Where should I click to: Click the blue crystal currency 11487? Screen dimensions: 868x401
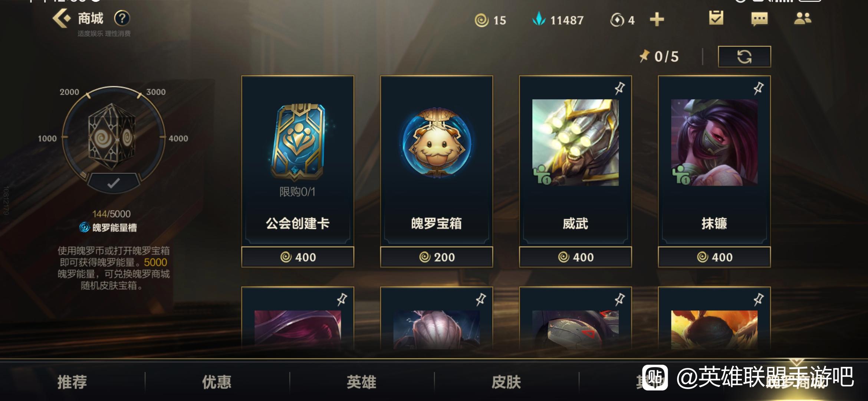[558, 20]
